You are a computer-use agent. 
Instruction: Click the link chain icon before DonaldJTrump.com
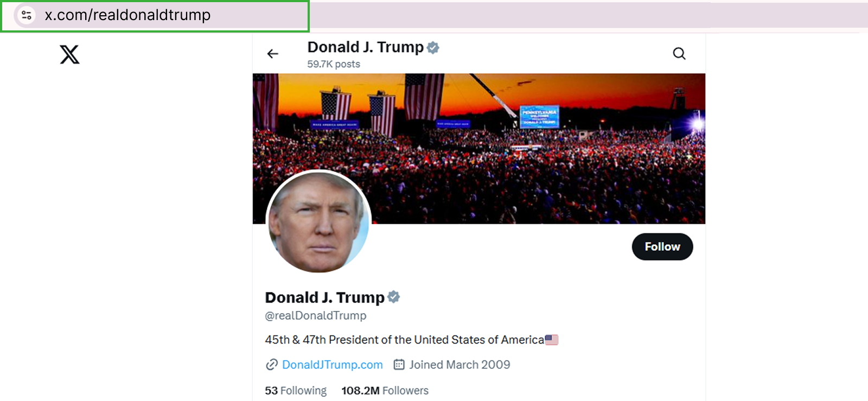tap(271, 365)
